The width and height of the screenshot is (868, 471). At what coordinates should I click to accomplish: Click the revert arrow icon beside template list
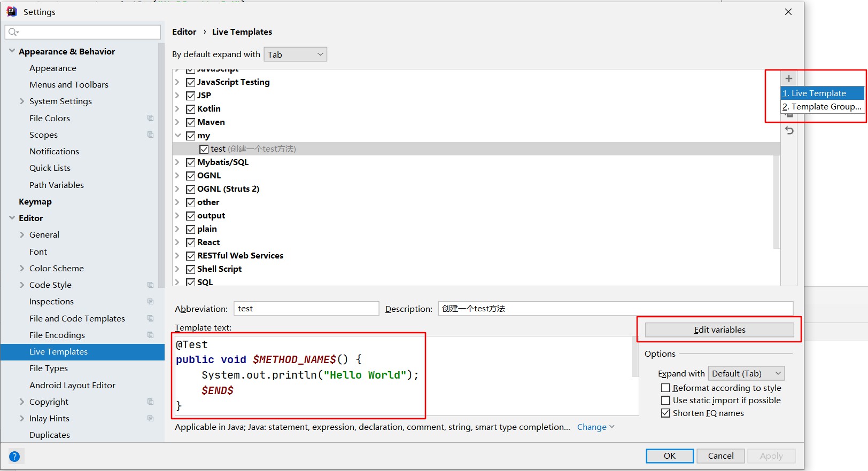point(789,130)
